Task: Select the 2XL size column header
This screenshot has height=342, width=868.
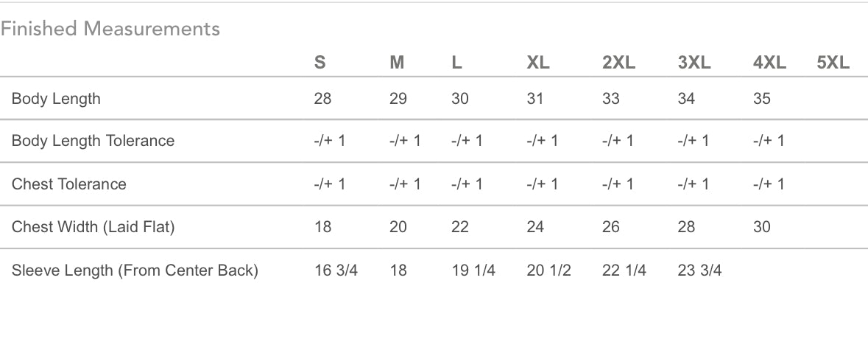Action: [x=618, y=63]
